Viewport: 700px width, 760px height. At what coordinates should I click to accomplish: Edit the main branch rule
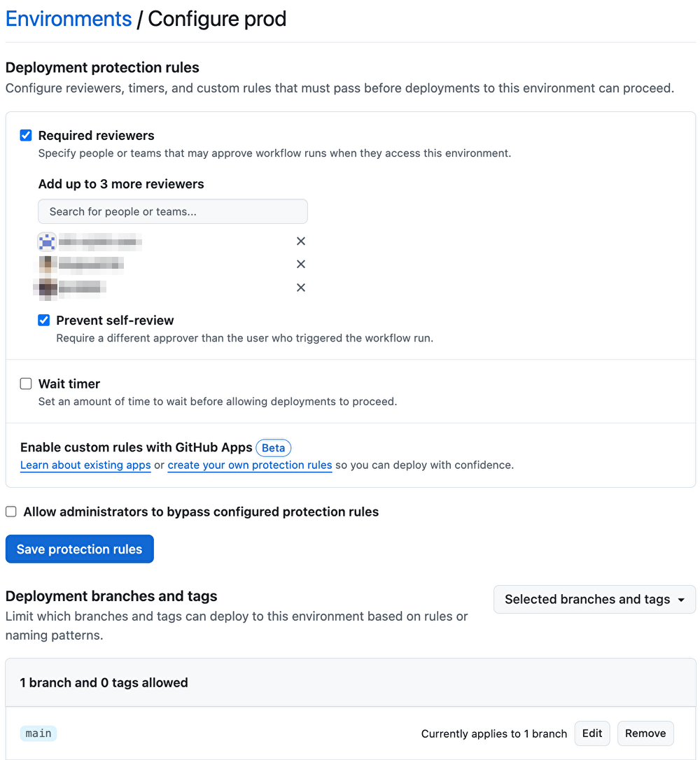point(592,733)
